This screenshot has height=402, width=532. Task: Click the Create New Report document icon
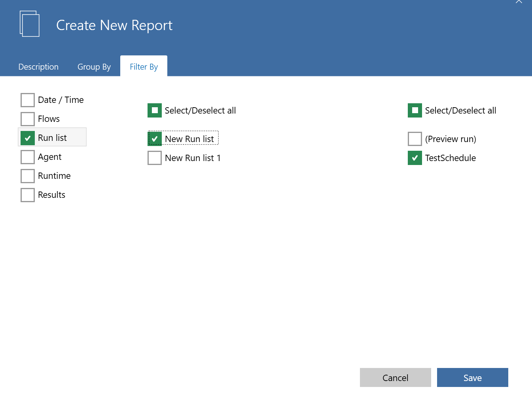pos(30,24)
